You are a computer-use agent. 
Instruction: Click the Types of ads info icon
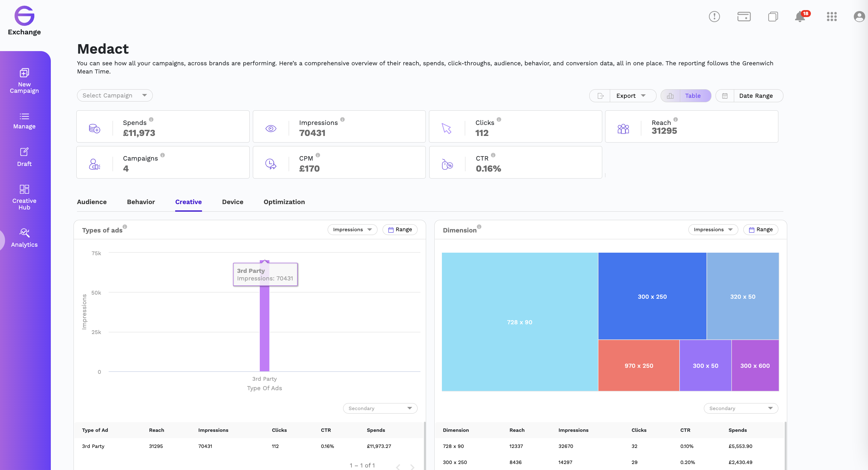(x=125, y=227)
